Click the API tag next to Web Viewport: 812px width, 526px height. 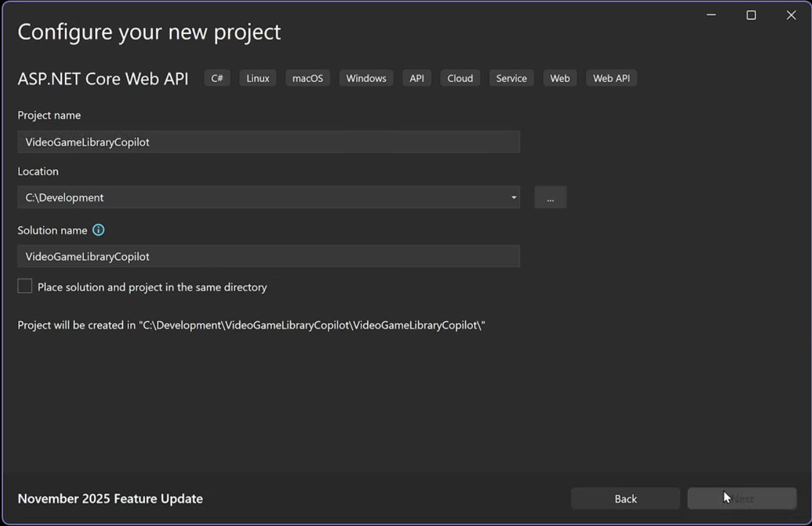[x=416, y=78]
